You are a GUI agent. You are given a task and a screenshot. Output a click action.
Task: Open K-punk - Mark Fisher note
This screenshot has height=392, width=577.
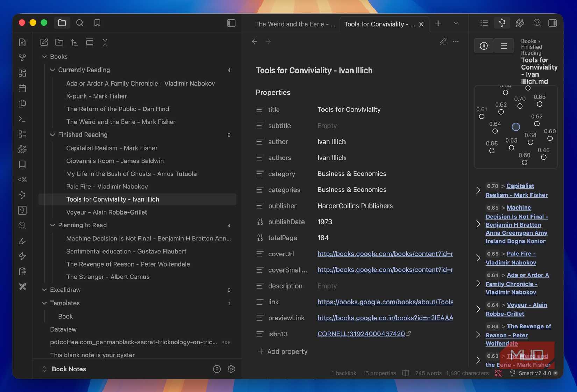pyautogui.click(x=97, y=96)
